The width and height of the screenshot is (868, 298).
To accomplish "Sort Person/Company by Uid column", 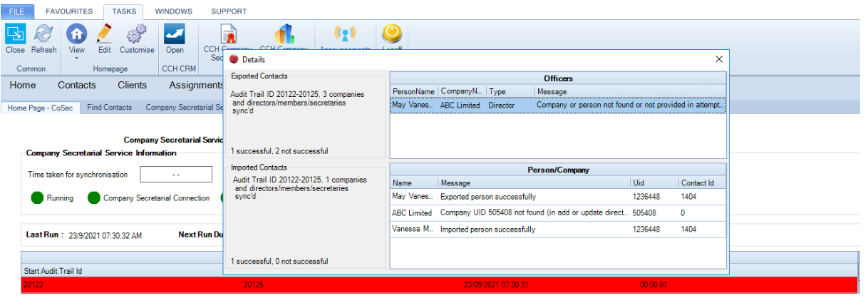I will (654, 183).
